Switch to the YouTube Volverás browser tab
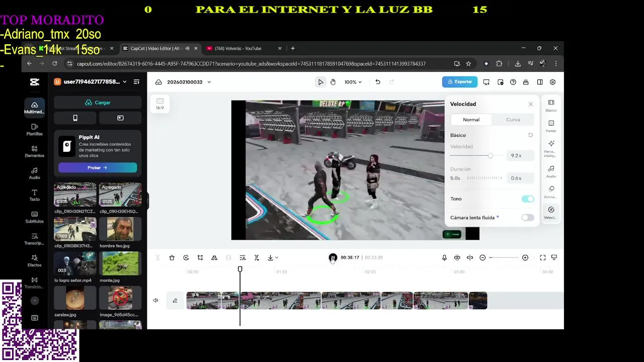 [x=244, y=48]
